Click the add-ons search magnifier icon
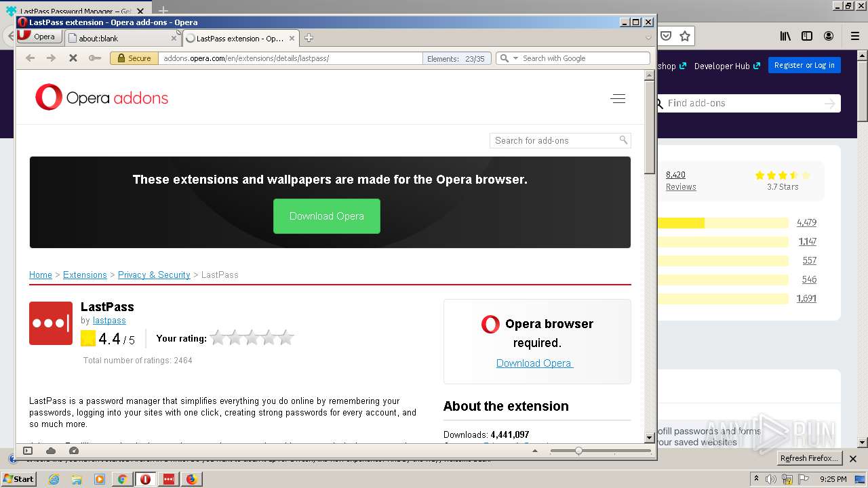 [623, 140]
